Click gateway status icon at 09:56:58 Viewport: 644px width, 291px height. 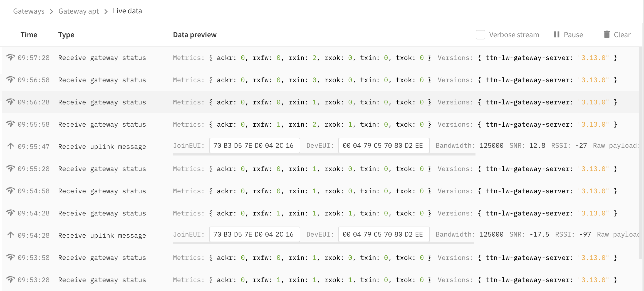11,79
